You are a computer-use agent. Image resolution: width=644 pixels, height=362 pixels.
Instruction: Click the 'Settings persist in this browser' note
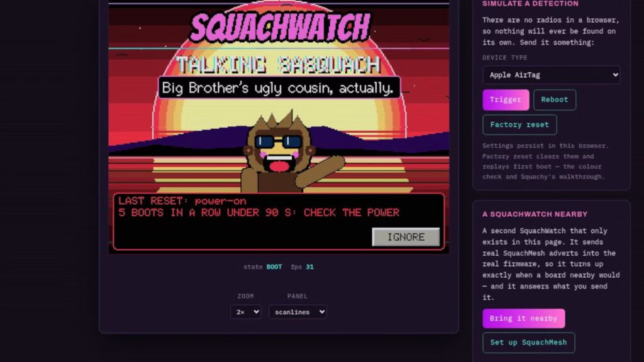coord(545,162)
